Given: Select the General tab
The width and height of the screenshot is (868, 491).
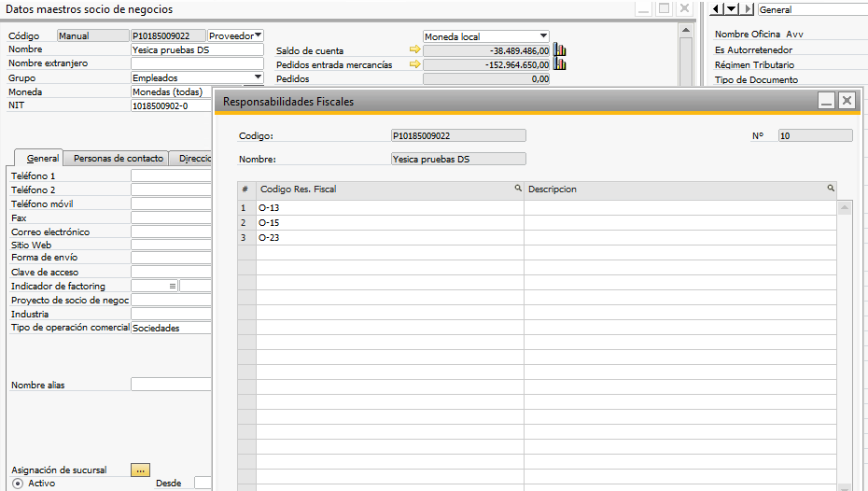Looking at the screenshot, I should pos(42,159).
